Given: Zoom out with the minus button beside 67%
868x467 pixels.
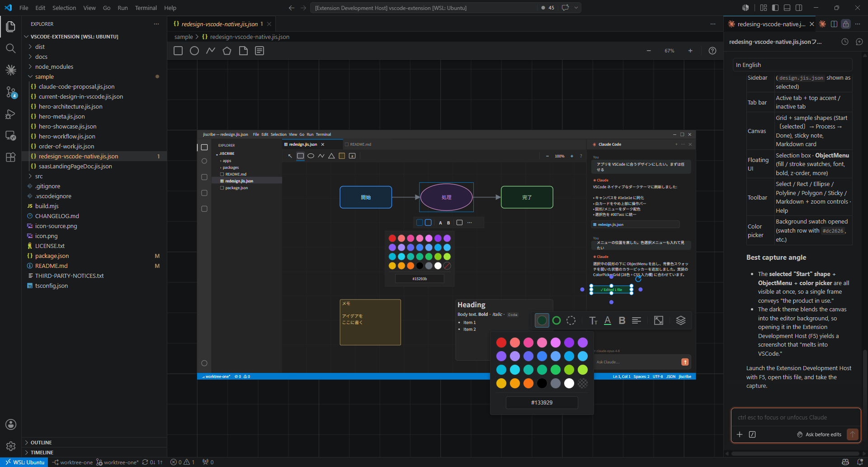Looking at the screenshot, I should [649, 51].
